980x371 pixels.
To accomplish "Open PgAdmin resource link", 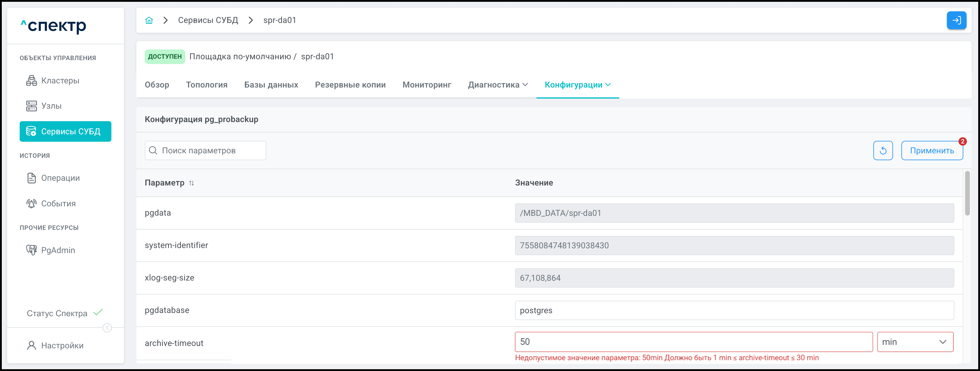I will coord(58,250).
